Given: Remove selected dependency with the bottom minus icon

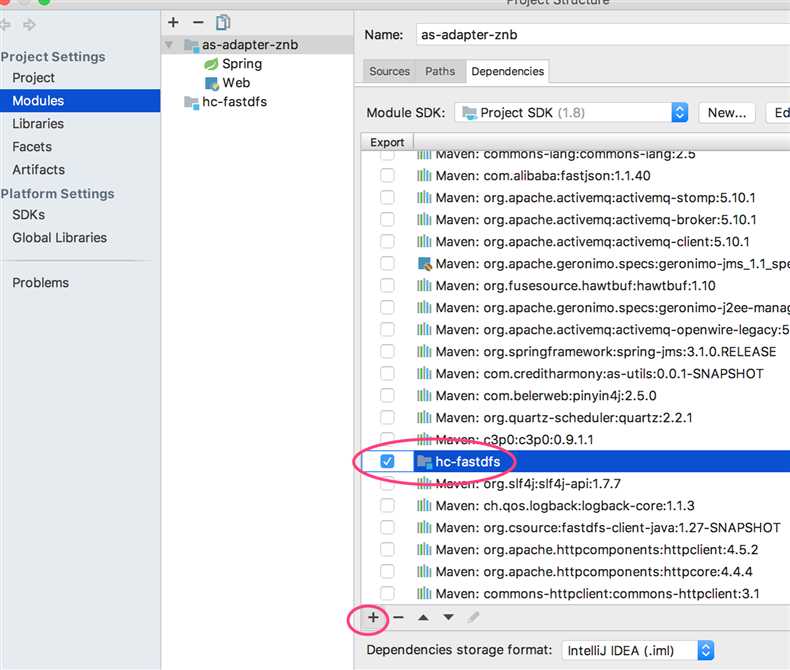Looking at the screenshot, I should click(399, 617).
